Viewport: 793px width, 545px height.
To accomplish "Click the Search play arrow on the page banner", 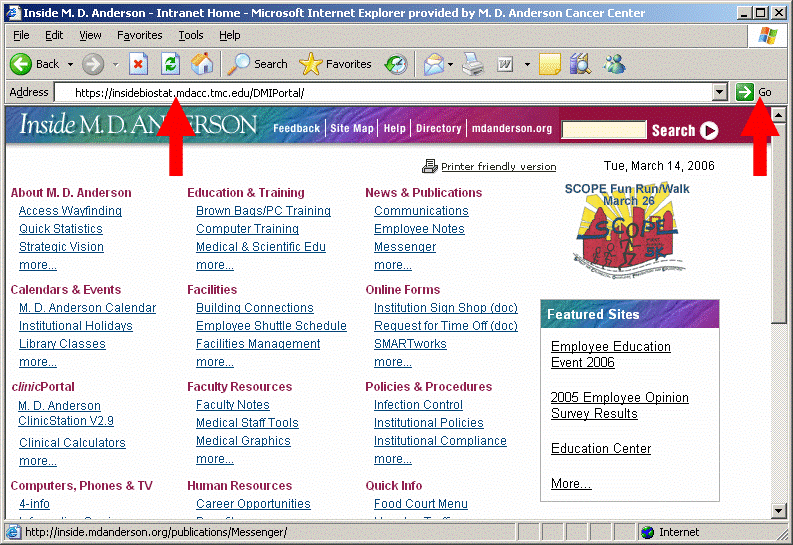I will click(x=709, y=130).
